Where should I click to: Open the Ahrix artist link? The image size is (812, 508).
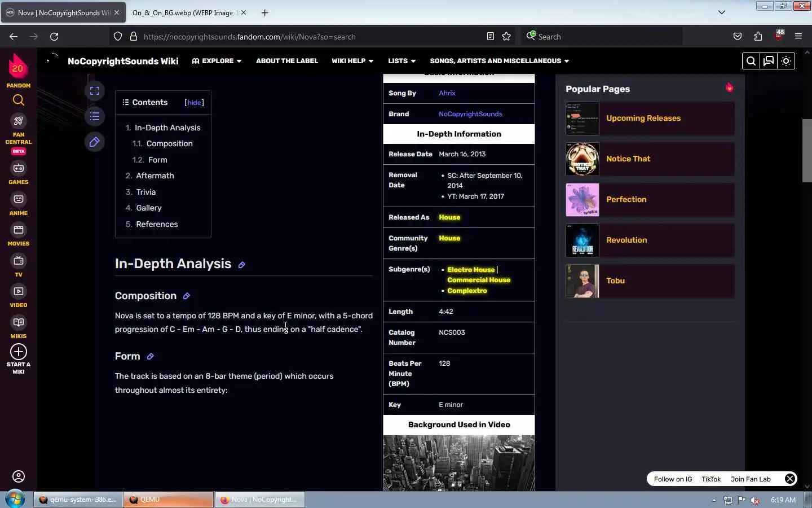(x=447, y=93)
